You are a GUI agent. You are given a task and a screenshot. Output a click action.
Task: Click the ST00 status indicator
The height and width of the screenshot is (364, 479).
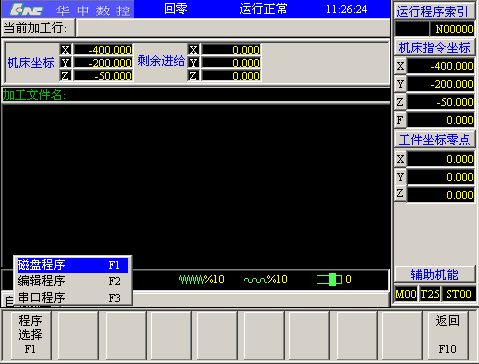[x=458, y=294]
